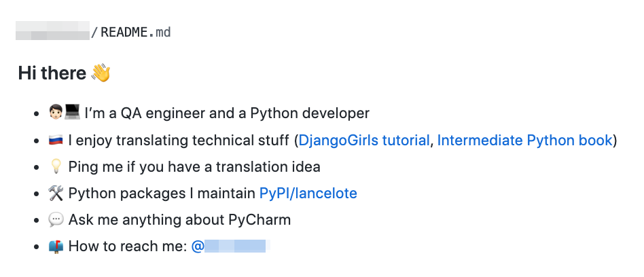This screenshot has height=277, width=644.
Task: Click the I enjoy translating technical stuff text
Action: coord(179,141)
